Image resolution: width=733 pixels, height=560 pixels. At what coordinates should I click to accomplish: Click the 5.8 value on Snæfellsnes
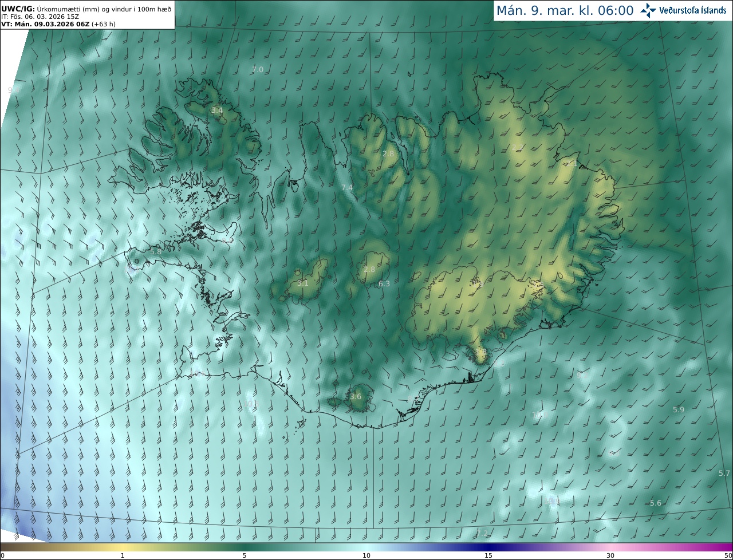pos(155,251)
